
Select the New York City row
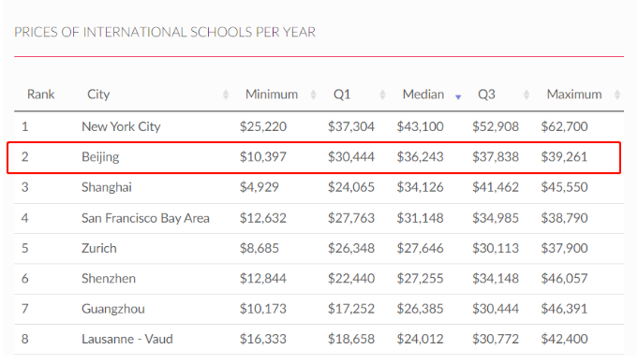(x=319, y=126)
